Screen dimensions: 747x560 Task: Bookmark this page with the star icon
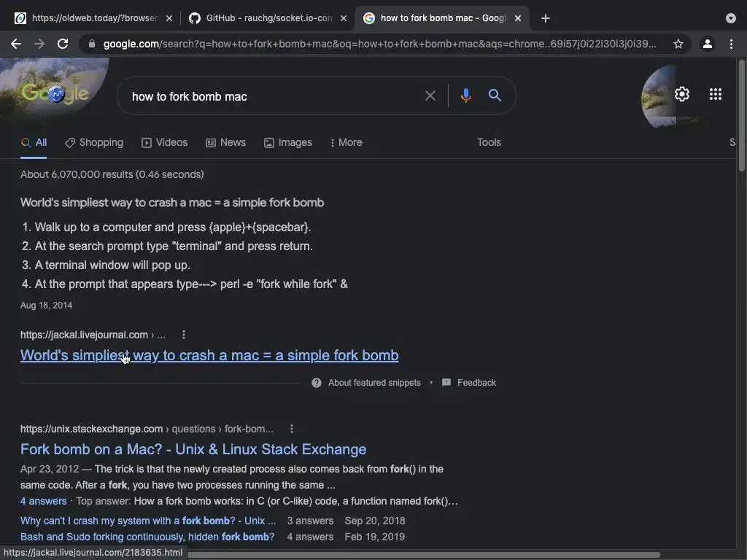point(678,44)
